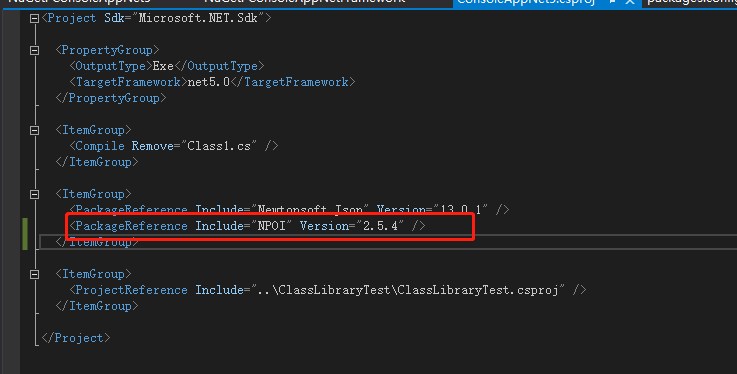Click the closing OutputType tag
This screenshot has height=374, width=737.
[x=220, y=66]
